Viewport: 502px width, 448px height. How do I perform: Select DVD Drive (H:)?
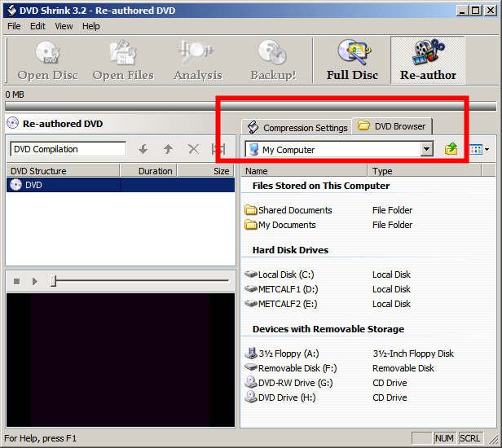(x=280, y=397)
